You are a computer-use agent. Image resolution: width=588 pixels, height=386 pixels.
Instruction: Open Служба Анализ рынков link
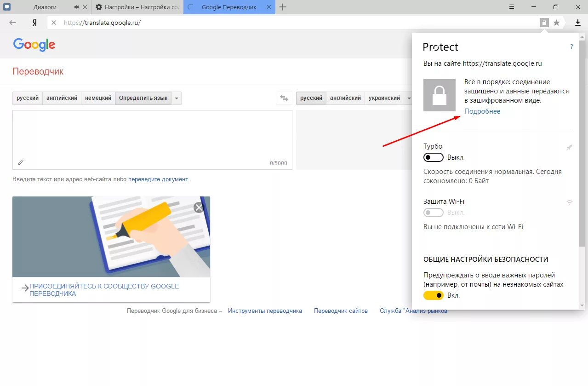point(413,311)
